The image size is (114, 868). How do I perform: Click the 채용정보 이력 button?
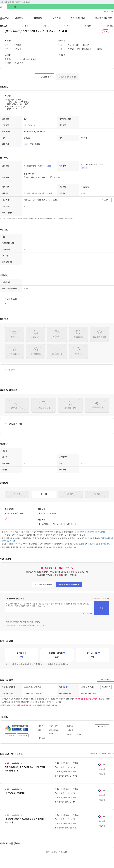coord(102,726)
